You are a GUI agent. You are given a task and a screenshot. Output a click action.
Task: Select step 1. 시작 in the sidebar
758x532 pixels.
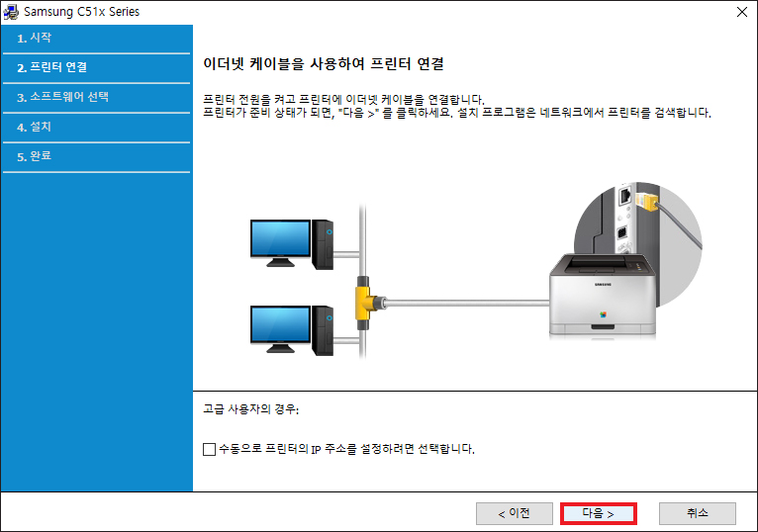click(x=96, y=38)
